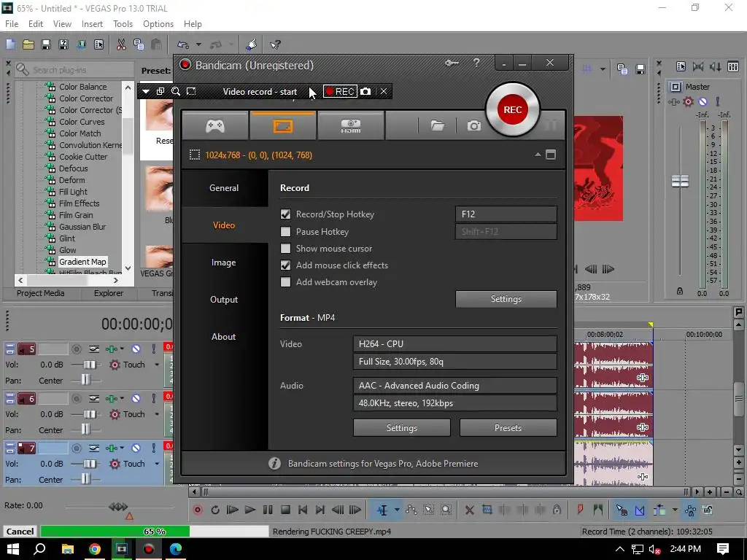The width and height of the screenshot is (747, 560).
Task: Open File Explorer from taskbar
Action: click(68, 549)
